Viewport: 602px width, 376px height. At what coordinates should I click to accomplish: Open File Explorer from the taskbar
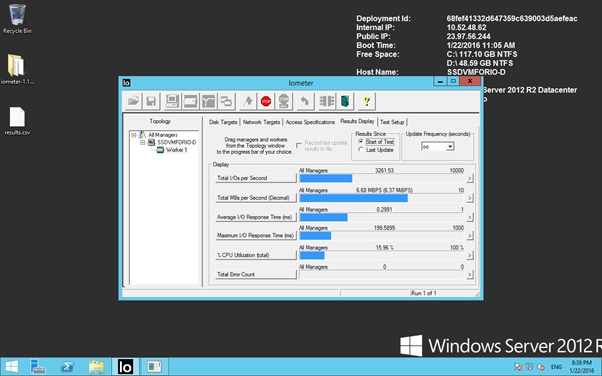pyautogui.click(x=96, y=367)
